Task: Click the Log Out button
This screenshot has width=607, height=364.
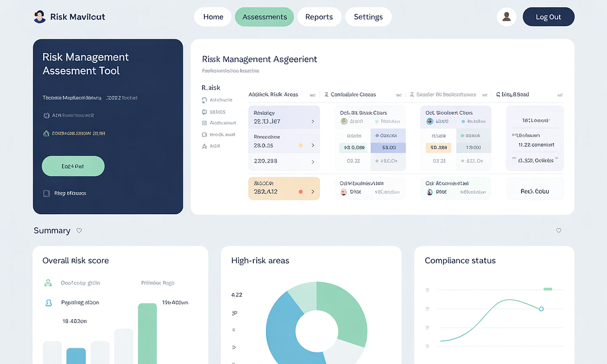Action: pyautogui.click(x=548, y=17)
